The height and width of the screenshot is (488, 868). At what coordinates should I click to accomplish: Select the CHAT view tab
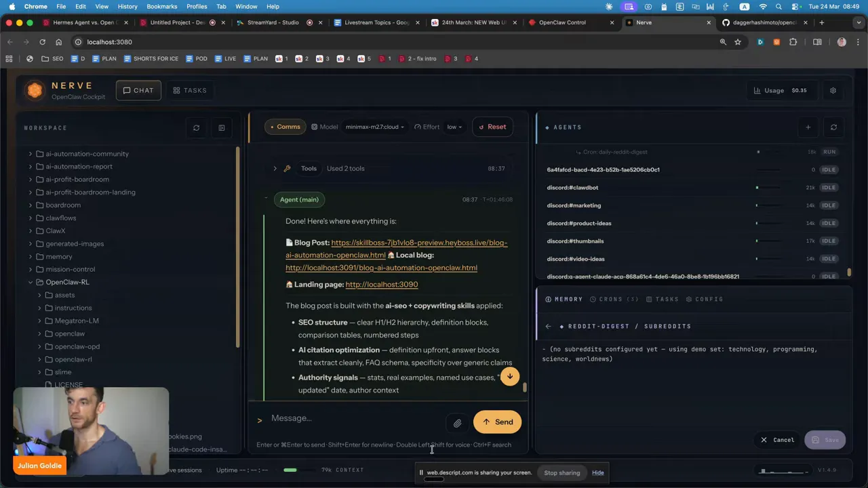click(138, 90)
